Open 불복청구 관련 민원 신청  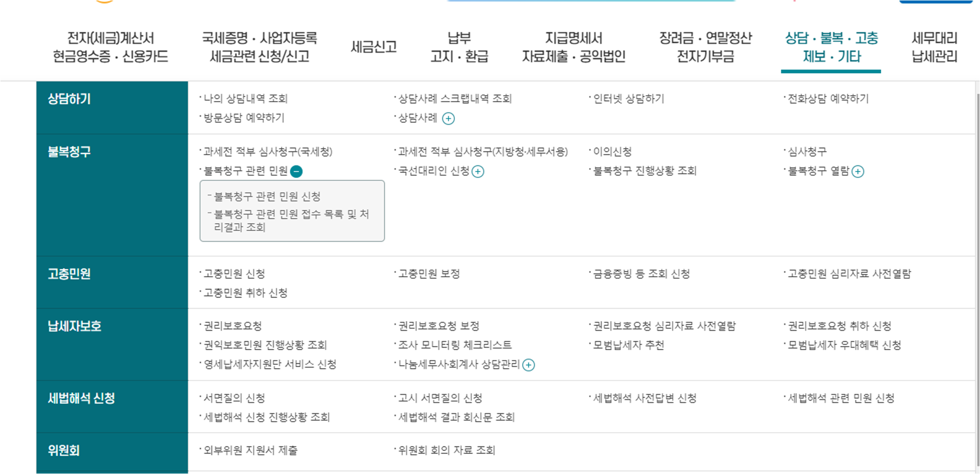click(x=266, y=196)
